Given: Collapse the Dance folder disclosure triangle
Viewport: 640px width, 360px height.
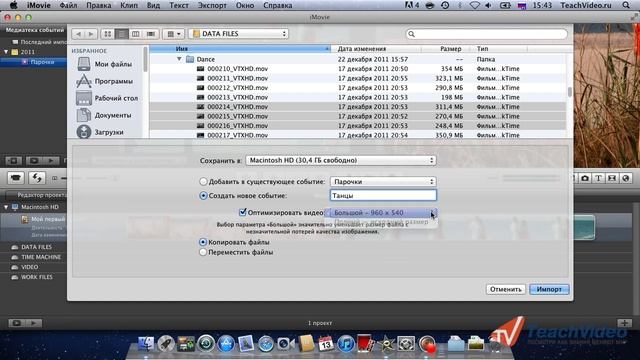Looking at the screenshot, I should (x=179, y=59).
